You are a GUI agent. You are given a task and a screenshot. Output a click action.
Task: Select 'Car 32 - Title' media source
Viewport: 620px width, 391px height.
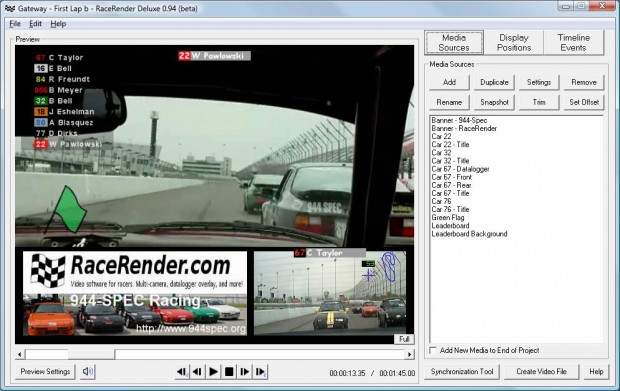coord(450,161)
